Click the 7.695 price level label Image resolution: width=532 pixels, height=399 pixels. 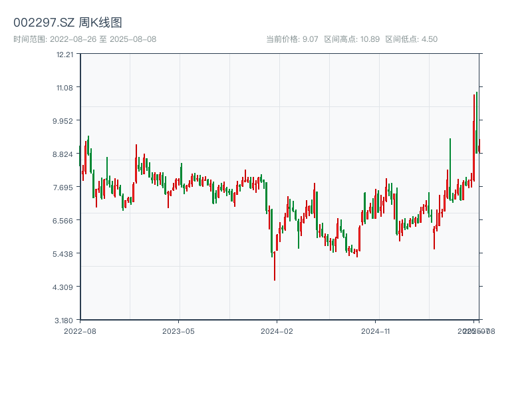pyautogui.click(x=64, y=188)
